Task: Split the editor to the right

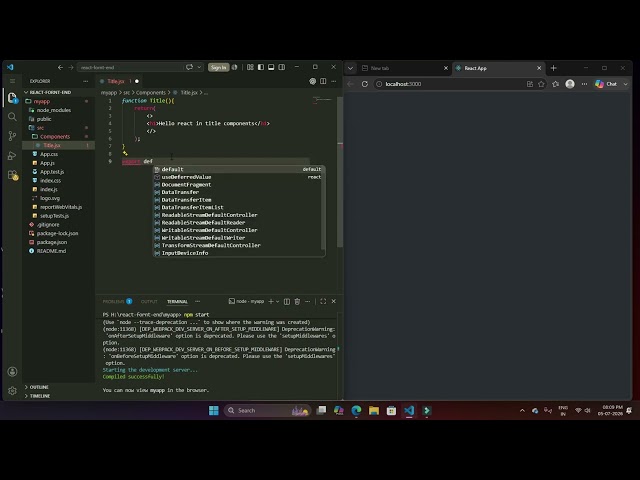Action: pyautogui.click(x=323, y=81)
